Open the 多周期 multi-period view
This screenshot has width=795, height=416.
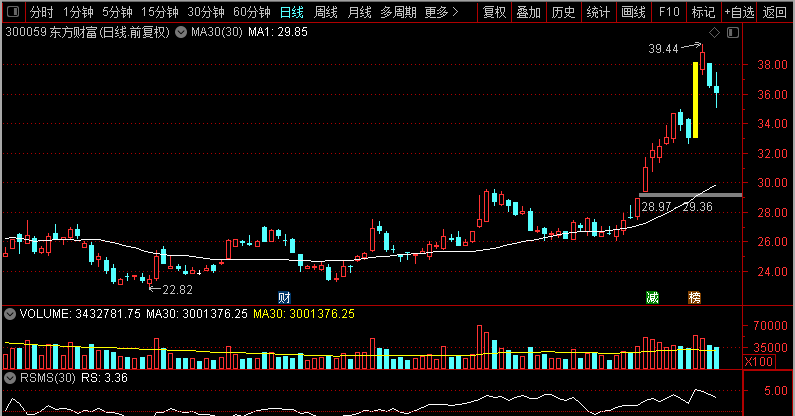[399, 12]
